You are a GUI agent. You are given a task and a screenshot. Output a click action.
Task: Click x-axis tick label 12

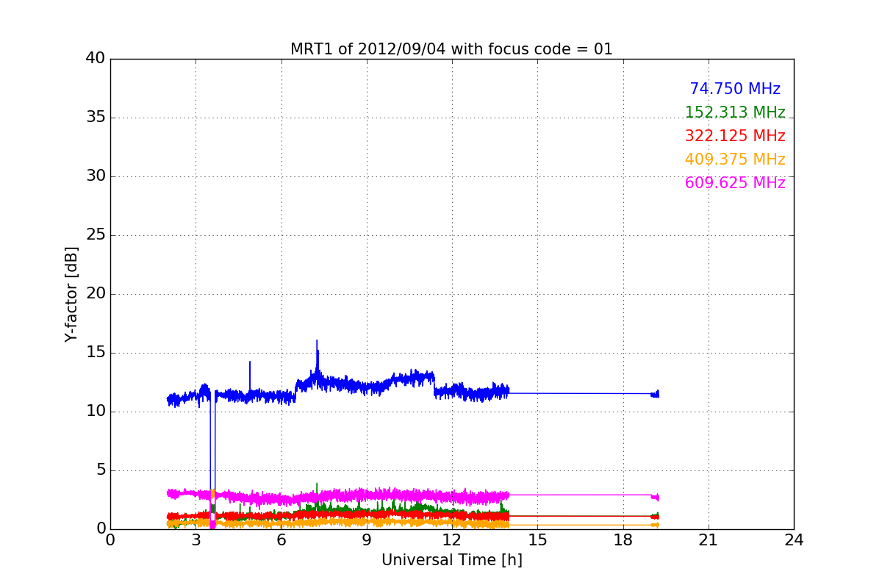[x=452, y=540]
